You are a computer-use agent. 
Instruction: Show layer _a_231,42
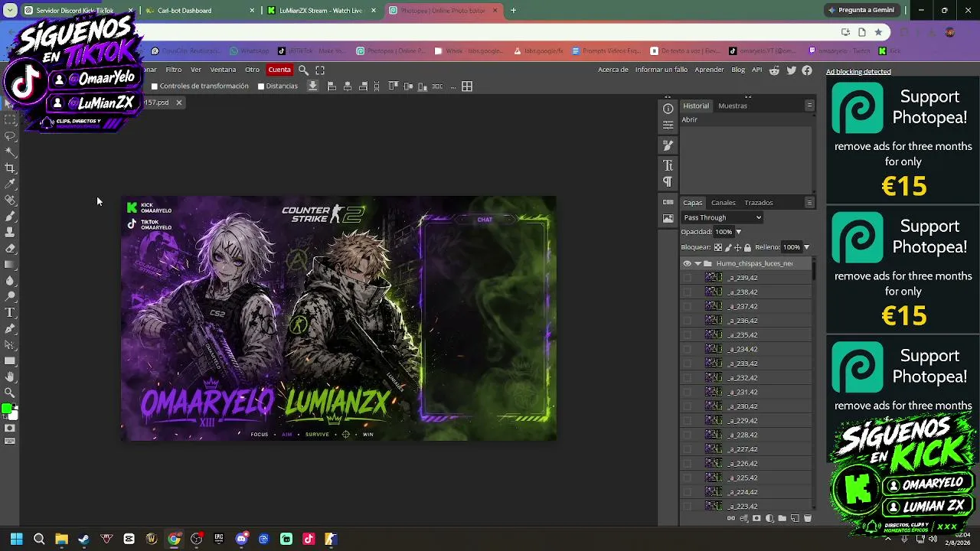[687, 392]
